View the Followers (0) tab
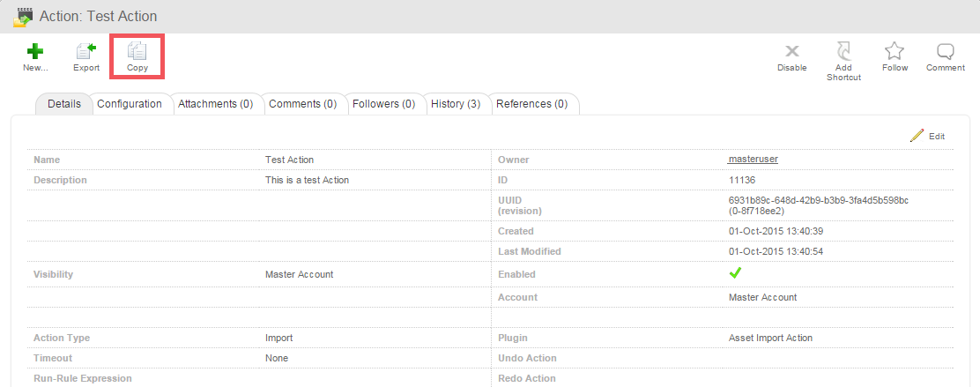This screenshot has width=980, height=387. coord(383,104)
